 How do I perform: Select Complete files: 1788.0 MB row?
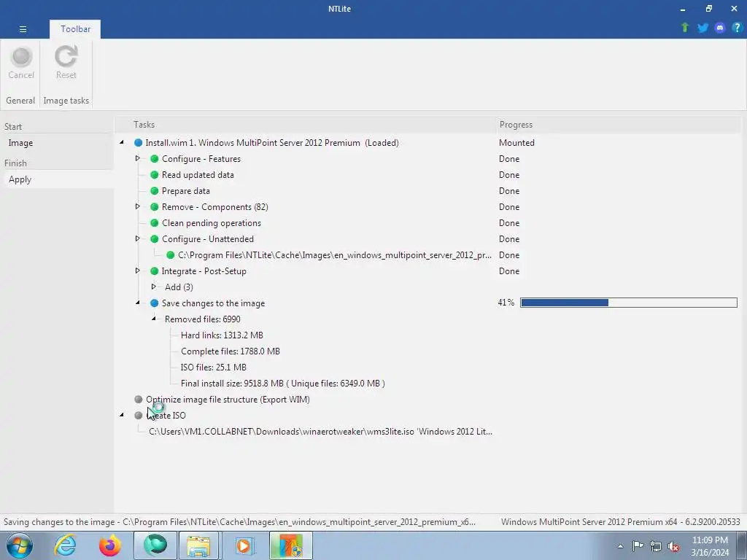230,351
